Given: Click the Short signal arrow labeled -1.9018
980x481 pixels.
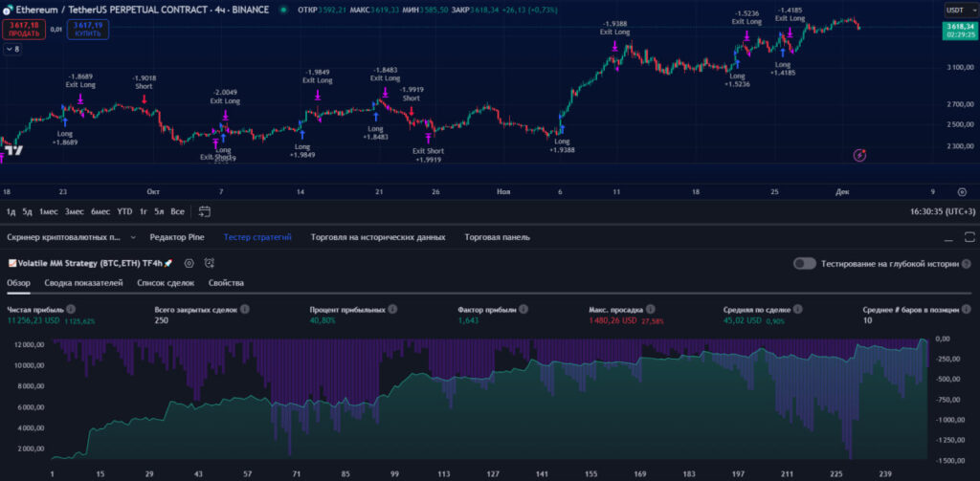Looking at the screenshot, I should (145, 98).
